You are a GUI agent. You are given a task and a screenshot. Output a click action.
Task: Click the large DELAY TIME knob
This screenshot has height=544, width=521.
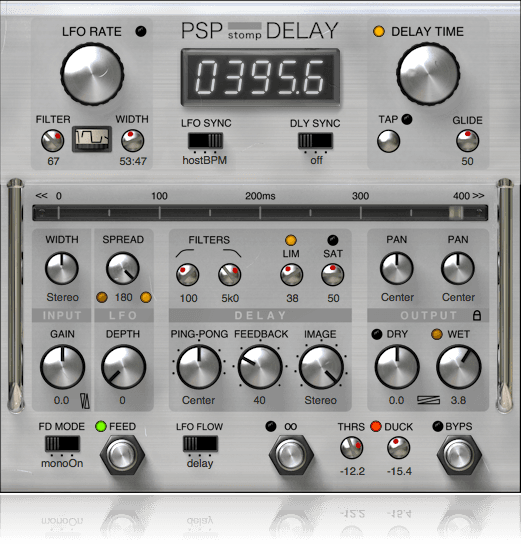tap(428, 74)
